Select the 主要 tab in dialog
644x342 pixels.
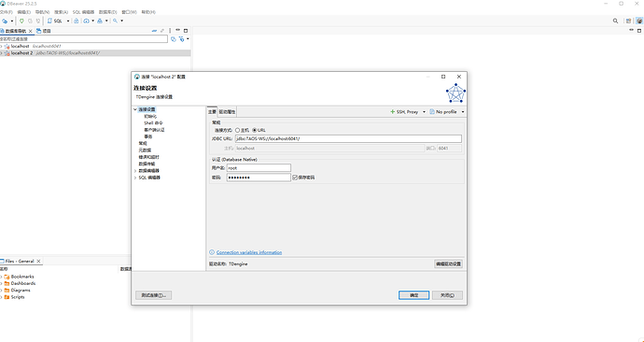point(212,112)
